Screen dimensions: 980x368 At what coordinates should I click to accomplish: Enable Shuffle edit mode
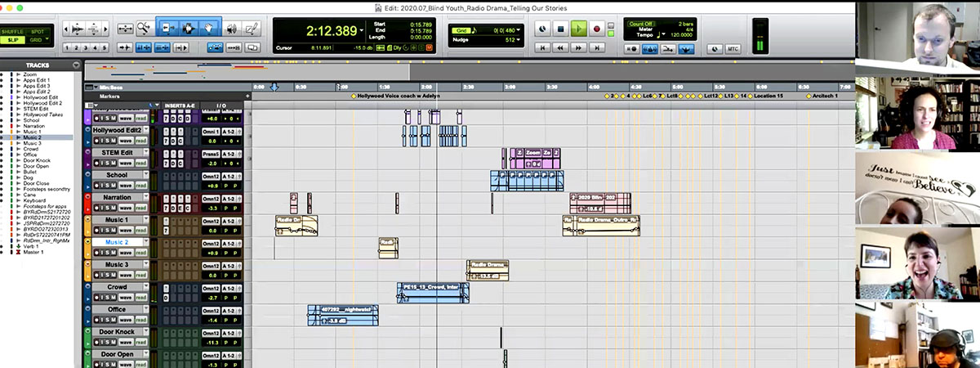point(12,31)
